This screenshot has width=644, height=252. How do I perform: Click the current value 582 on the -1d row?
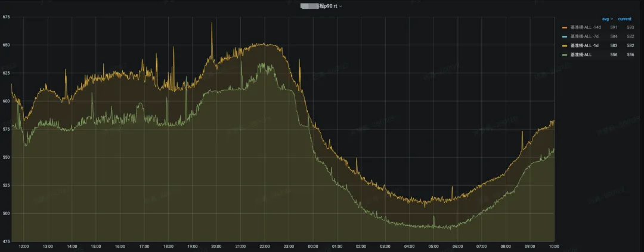(x=630, y=45)
